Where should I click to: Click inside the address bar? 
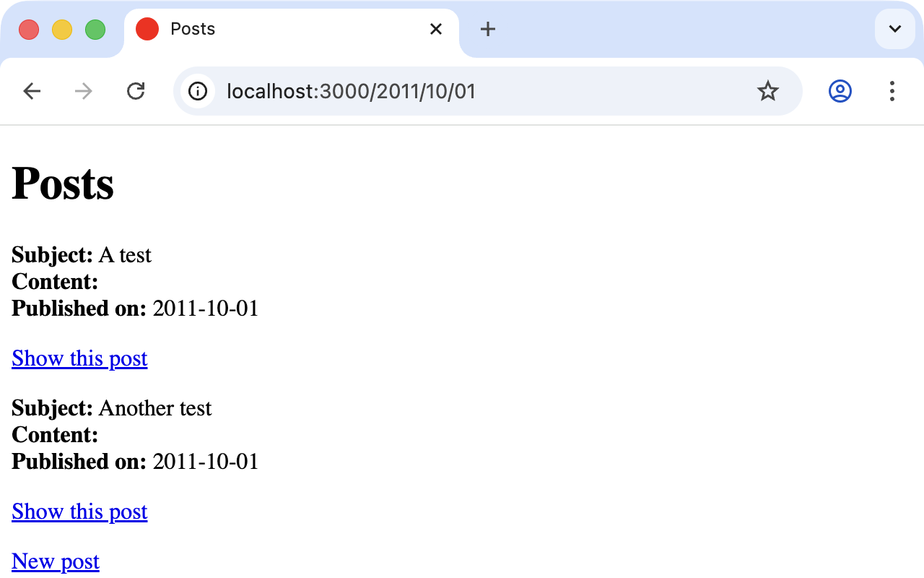pos(433,91)
